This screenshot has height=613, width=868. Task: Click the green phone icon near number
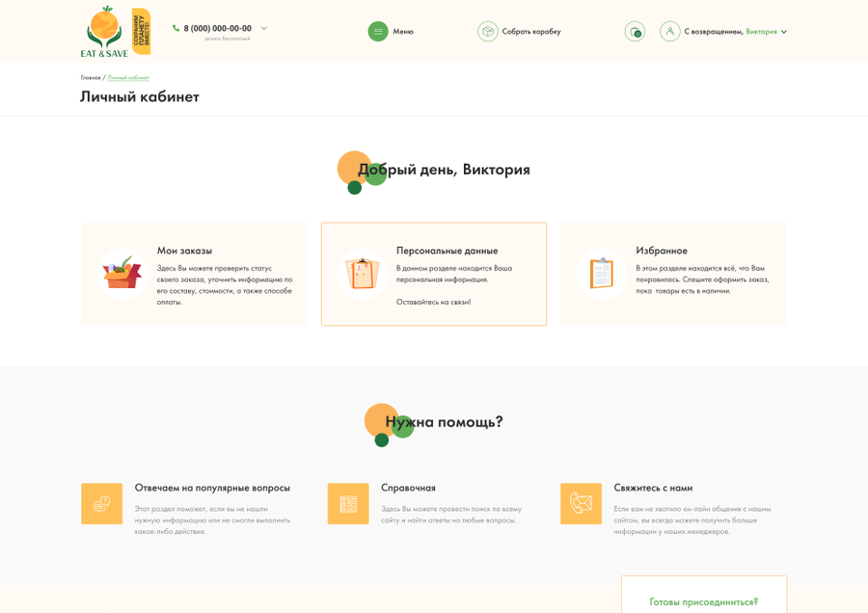pyautogui.click(x=176, y=28)
